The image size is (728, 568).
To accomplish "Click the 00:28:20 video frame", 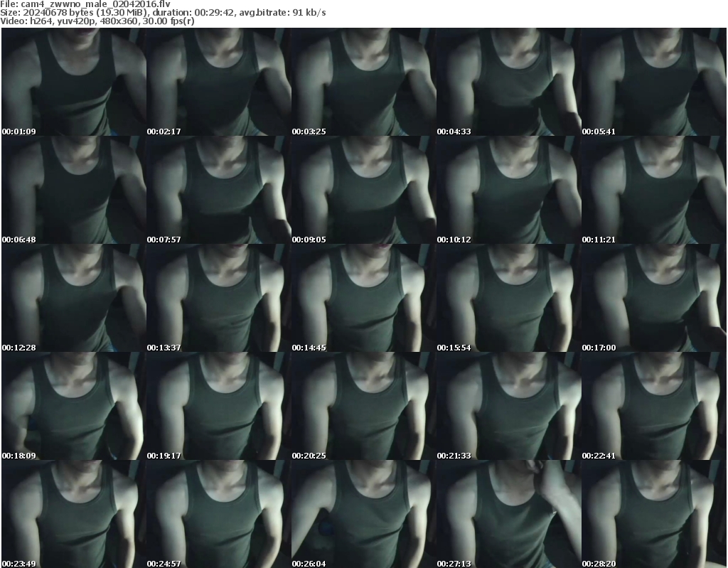I will coord(654,514).
